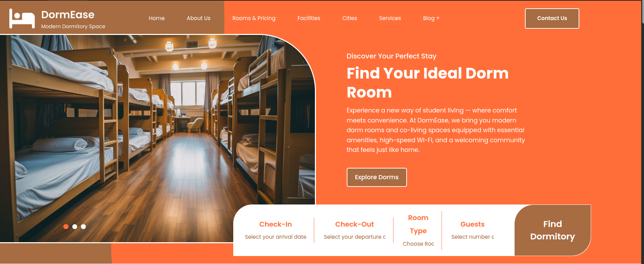Open the Guests number selector
This screenshot has height=264, width=644.
point(472,237)
